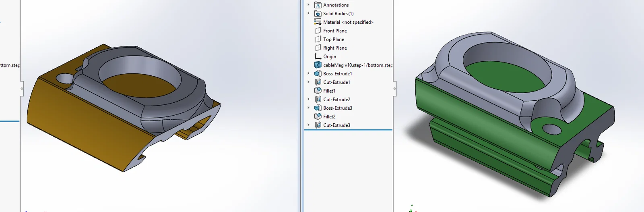Select Solid Bodies(1) label in tree

[x=339, y=14]
